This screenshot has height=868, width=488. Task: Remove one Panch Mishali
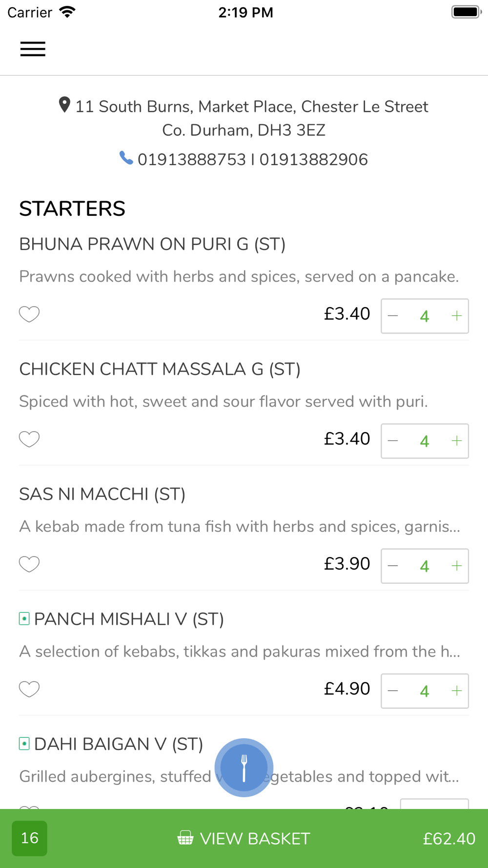(393, 691)
